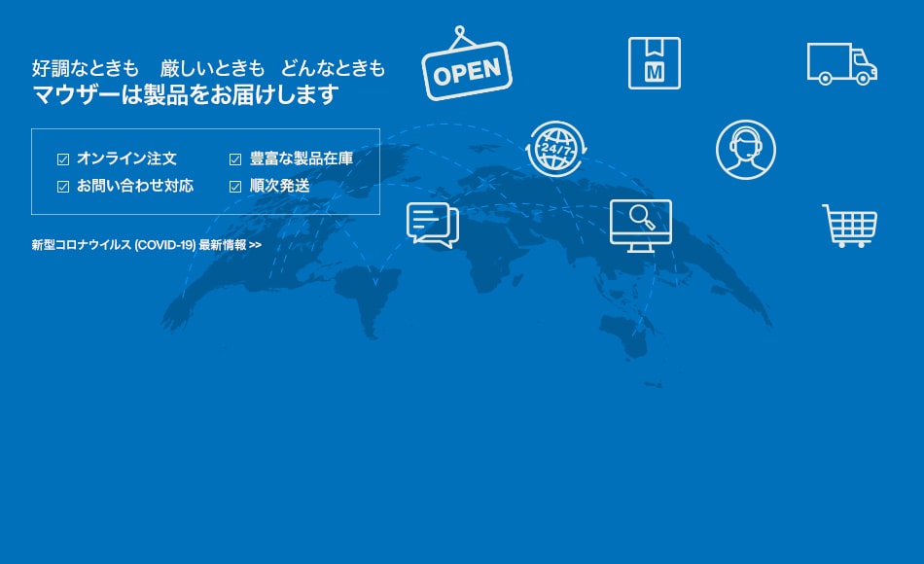Toggle the 豊富な製品在庫 checkbox

[x=234, y=158]
